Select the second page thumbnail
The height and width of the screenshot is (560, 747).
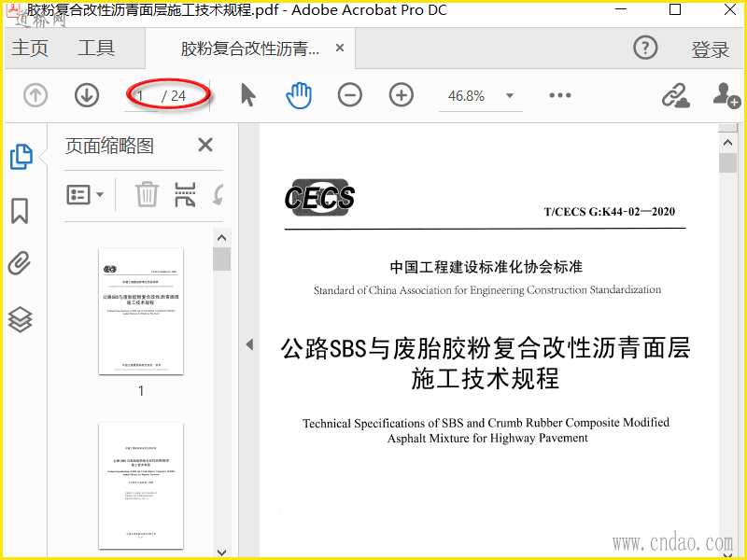(141, 485)
